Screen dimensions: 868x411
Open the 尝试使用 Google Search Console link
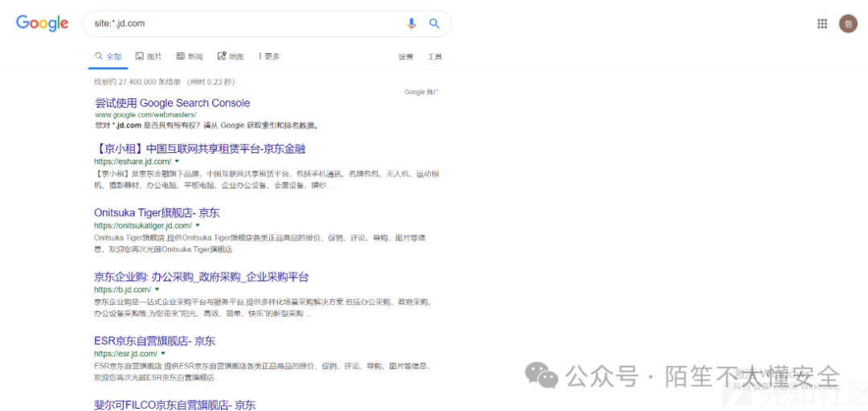point(172,103)
